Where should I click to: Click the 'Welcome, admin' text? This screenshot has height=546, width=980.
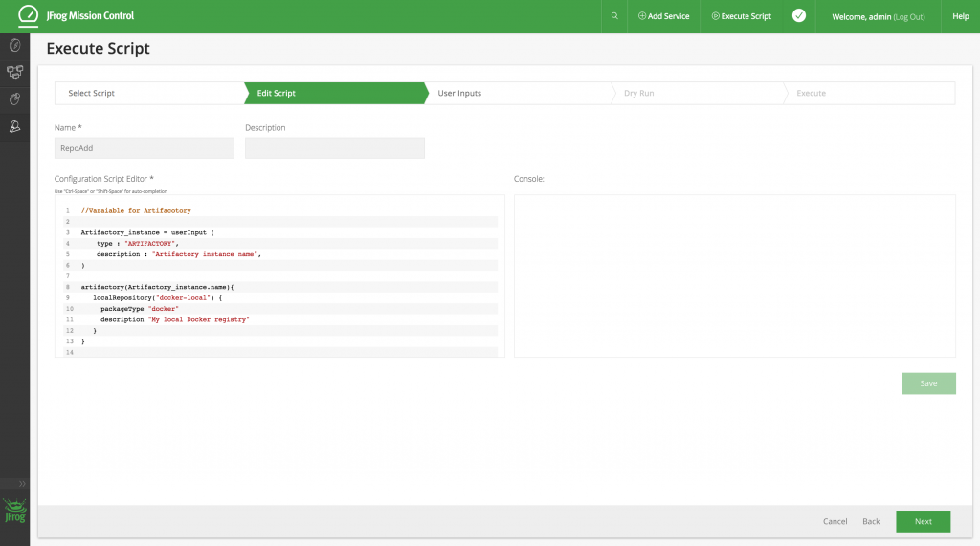point(860,17)
